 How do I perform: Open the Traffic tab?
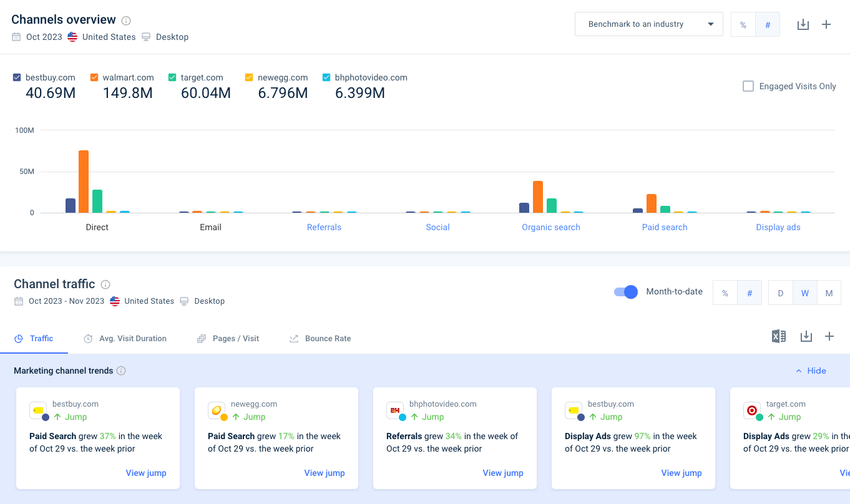pos(34,339)
